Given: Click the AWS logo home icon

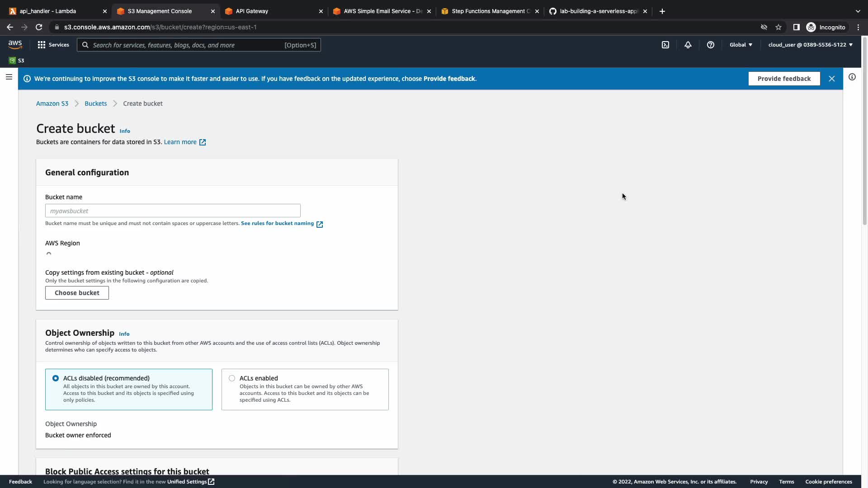Looking at the screenshot, I should pos(15,44).
